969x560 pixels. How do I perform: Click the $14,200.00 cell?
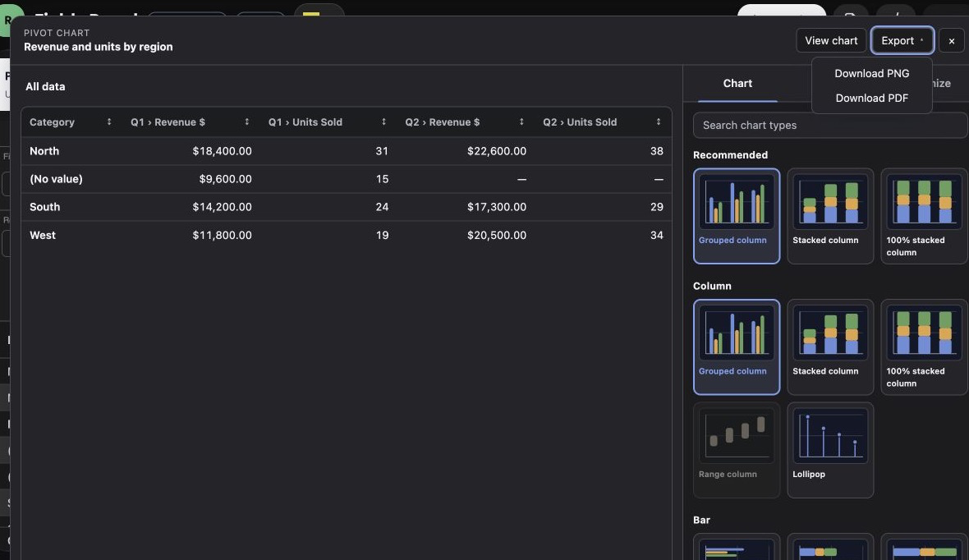point(222,207)
